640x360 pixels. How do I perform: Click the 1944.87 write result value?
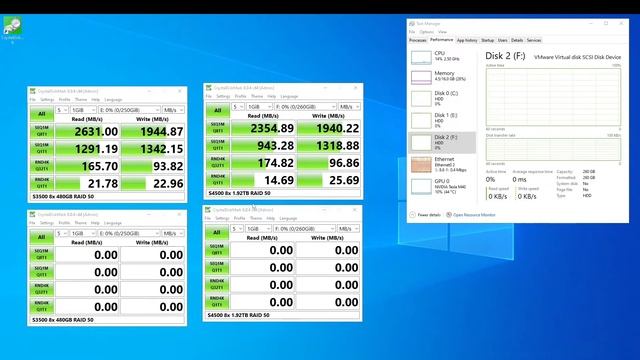click(153, 131)
